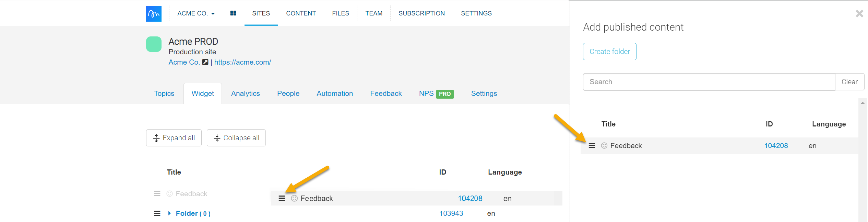Clear the search field

pyautogui.click(x=849, y=82)
